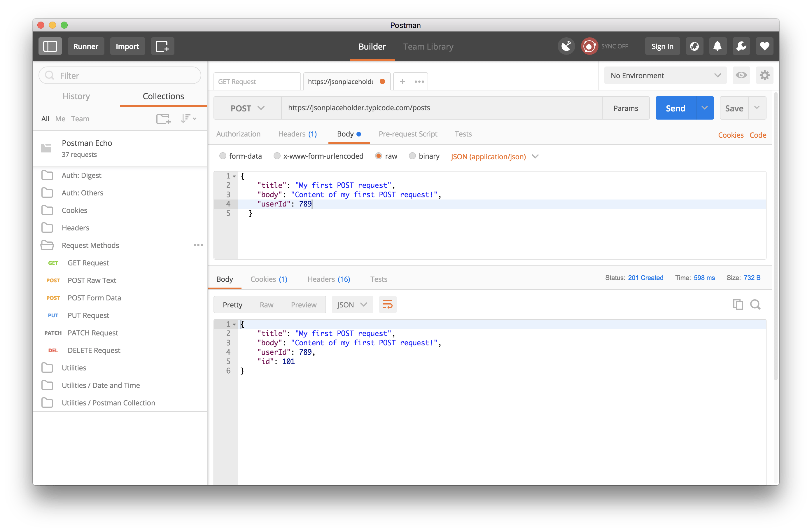Click the Sign In button
The width and height of the screenshot is (812, 532).
click(662, 46)
